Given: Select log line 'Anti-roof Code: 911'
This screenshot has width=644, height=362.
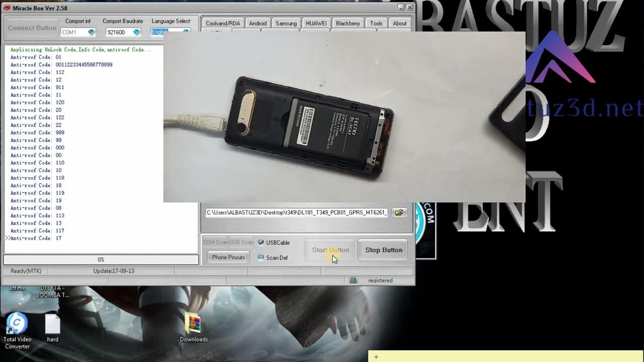Looking at the screenshot, I should [37, 87].
